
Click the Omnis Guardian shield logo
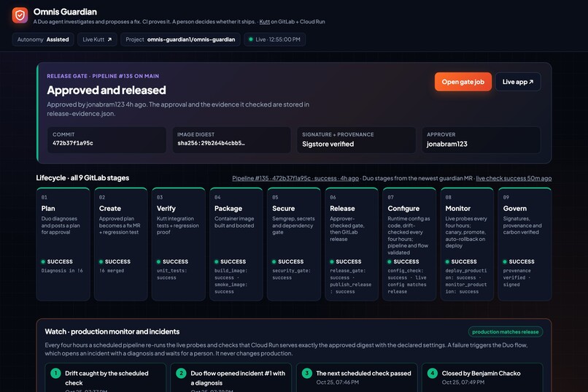pyautogui.click(x=20, y=15)
